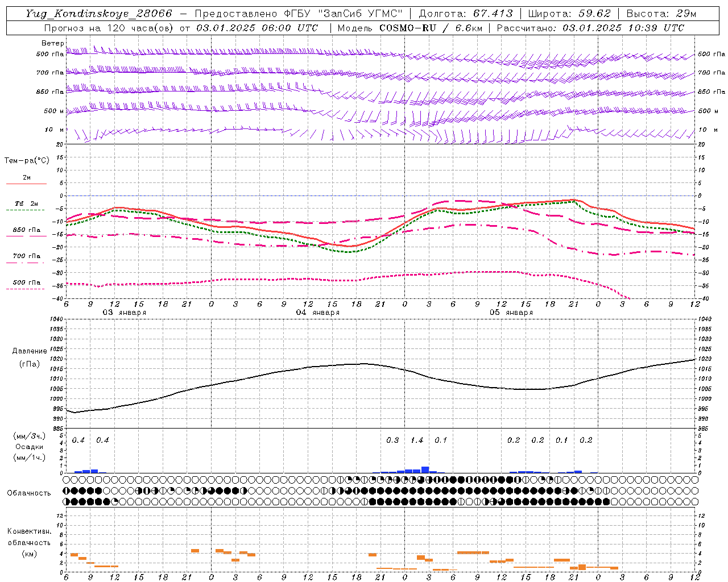The width and height of the screenshot is (728, 582).
Task: Click the '0.3' precipitation value
Action: click(x=392, y=440)
